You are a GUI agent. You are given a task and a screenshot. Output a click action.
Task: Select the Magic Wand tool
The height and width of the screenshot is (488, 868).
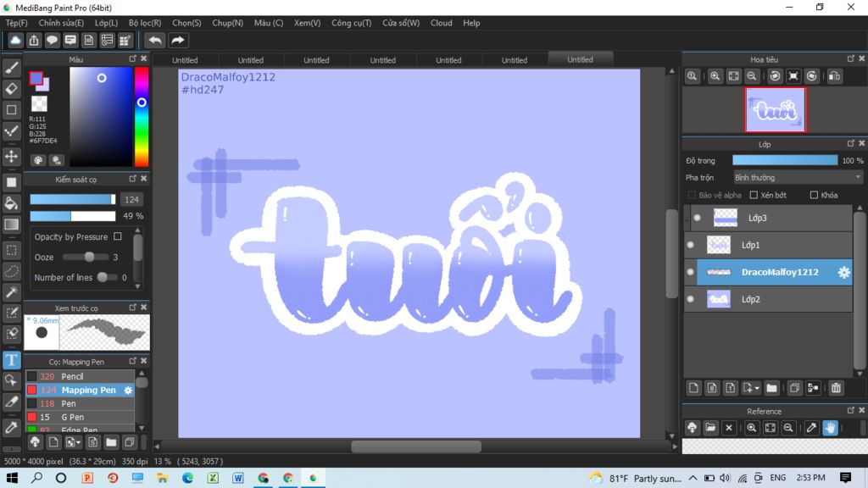click(11, 292)
